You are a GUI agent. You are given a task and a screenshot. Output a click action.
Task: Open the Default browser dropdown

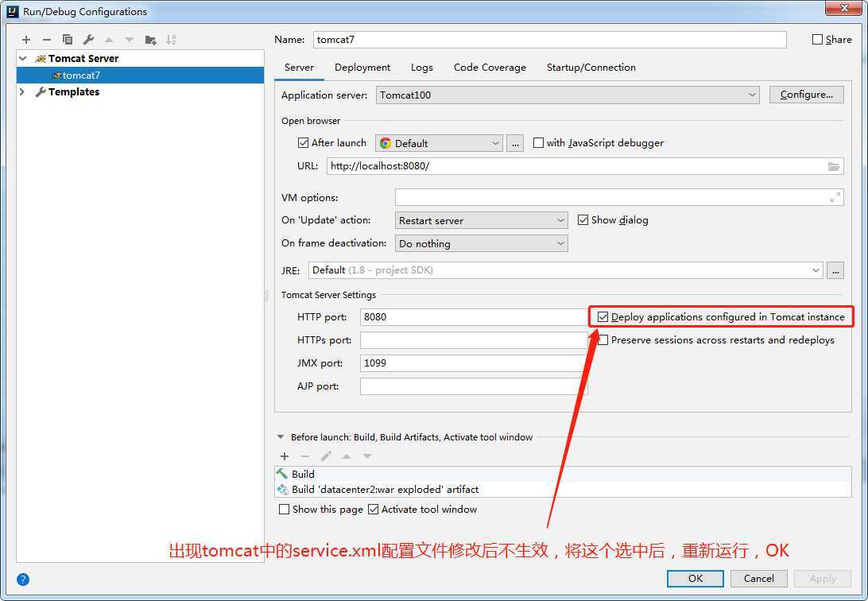(x=439, y=143)
